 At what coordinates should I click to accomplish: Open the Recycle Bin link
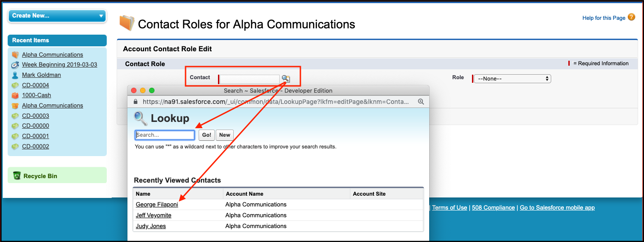click(40, 176)
